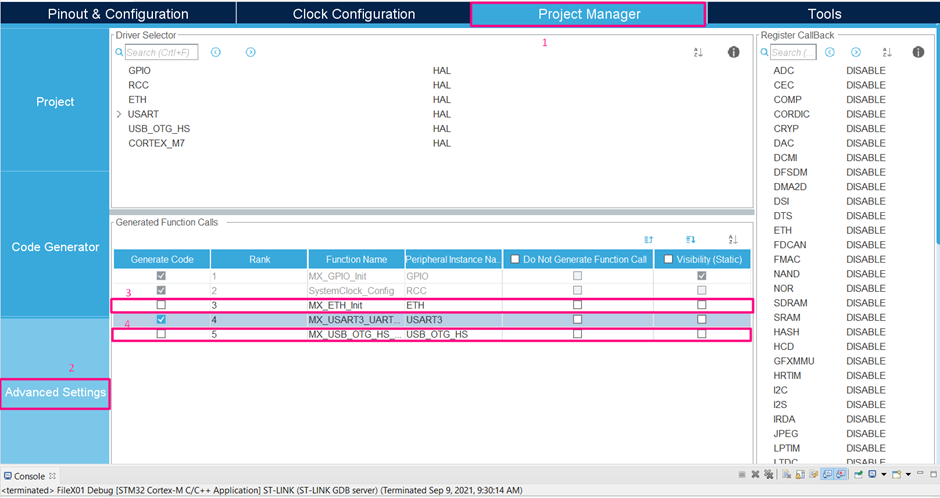This screenshot has height=498, width=940.
Task: Open the Project settings section
Action: point(55,101)
